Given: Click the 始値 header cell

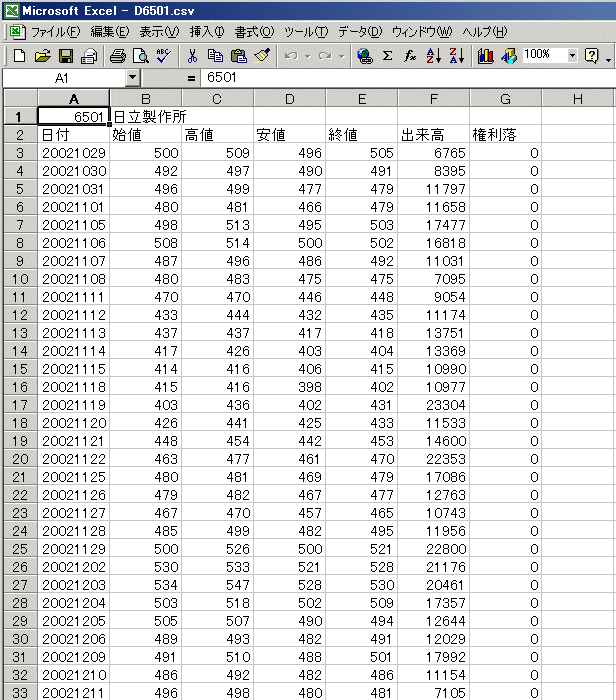Looking at the screenshot, I should click(x=146, y=134).
